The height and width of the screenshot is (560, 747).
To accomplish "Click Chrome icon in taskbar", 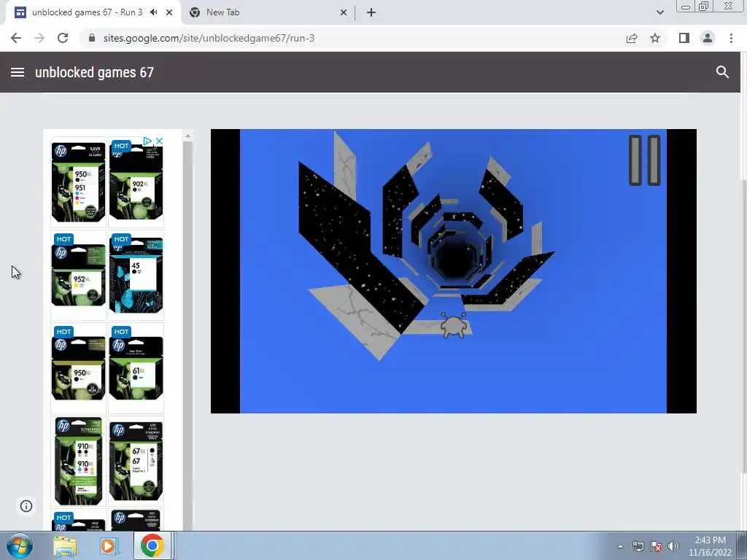I will 152,545.
